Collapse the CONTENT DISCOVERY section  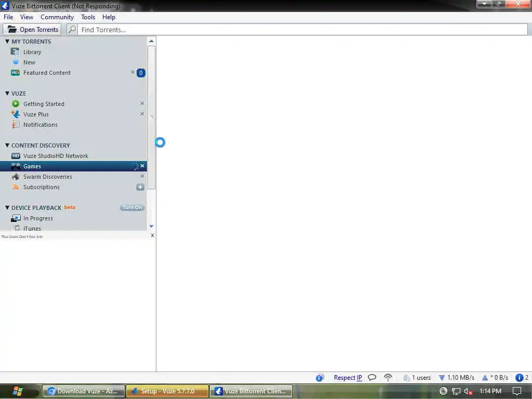(x=7, y=145)
